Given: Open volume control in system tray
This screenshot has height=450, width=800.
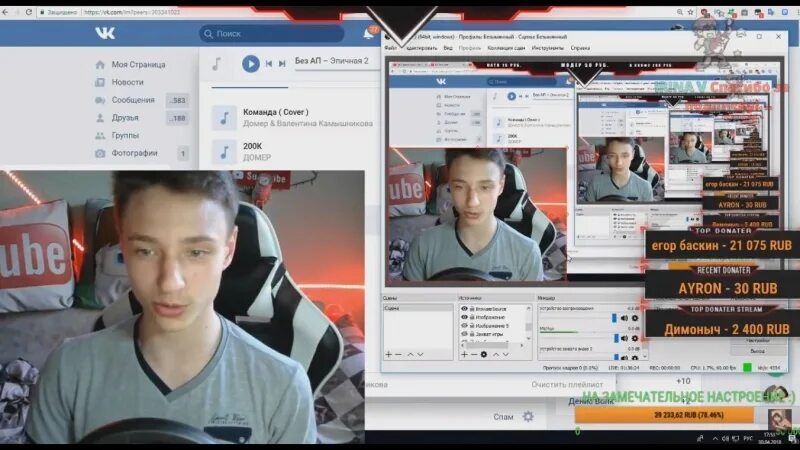Looking at the screenshot, I should coord(725,438).
